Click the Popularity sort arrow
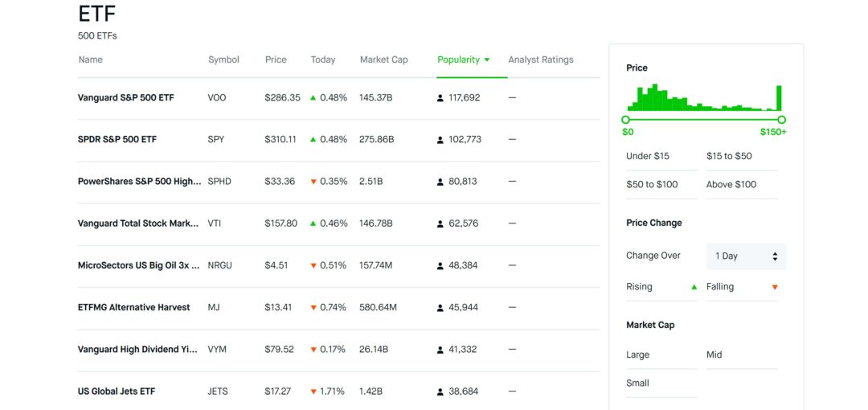The image size is (868, 410). pos(486,59)
